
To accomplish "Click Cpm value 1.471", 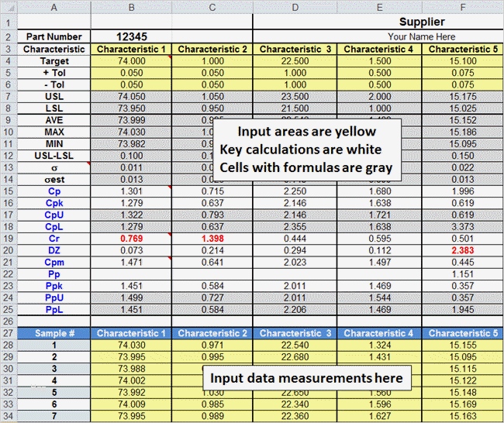I will 132,263.
